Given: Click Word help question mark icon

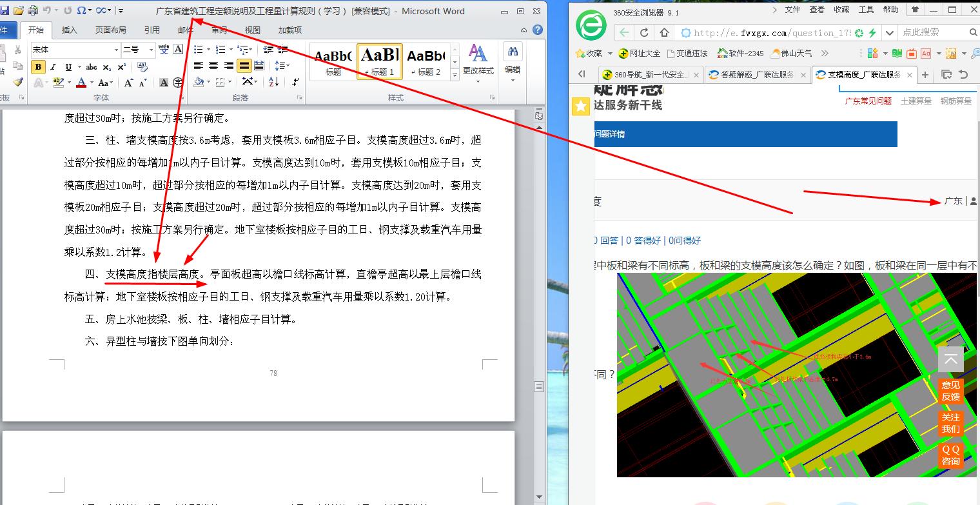Looking at the screenshot, I should 537,30.
